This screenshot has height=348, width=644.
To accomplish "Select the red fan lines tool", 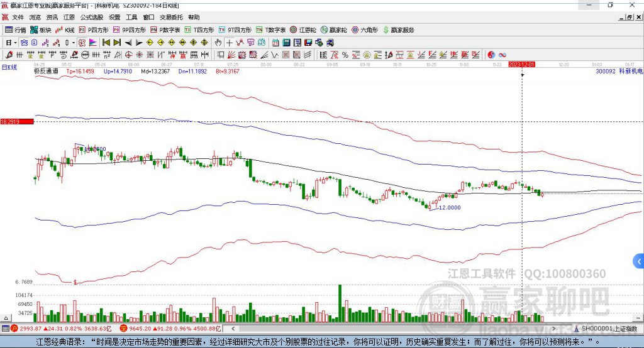I will point(231,55).
